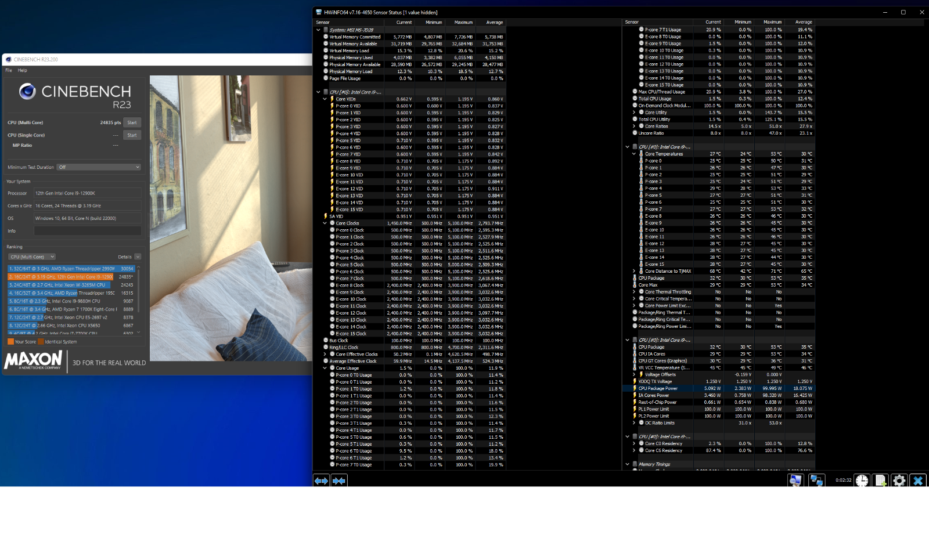Click the round icon beside Total CPU Usage
This screenshot has height=560, width=929.
tap(635, 99)
